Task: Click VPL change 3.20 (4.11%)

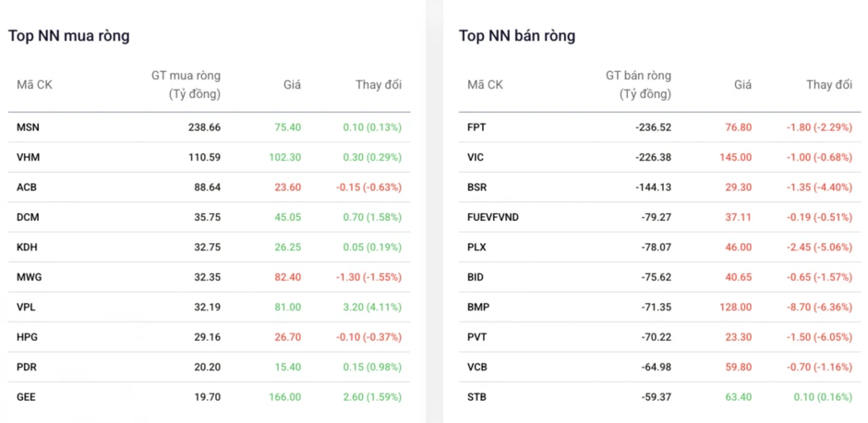Action: click(x=371, y=307)
